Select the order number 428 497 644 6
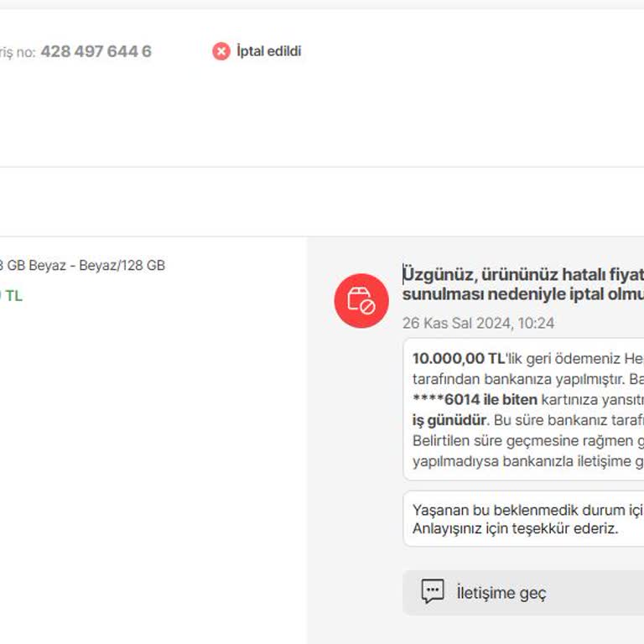Image resolution: width=644 pixels, height=644 pixels. (x=96, y=51)
